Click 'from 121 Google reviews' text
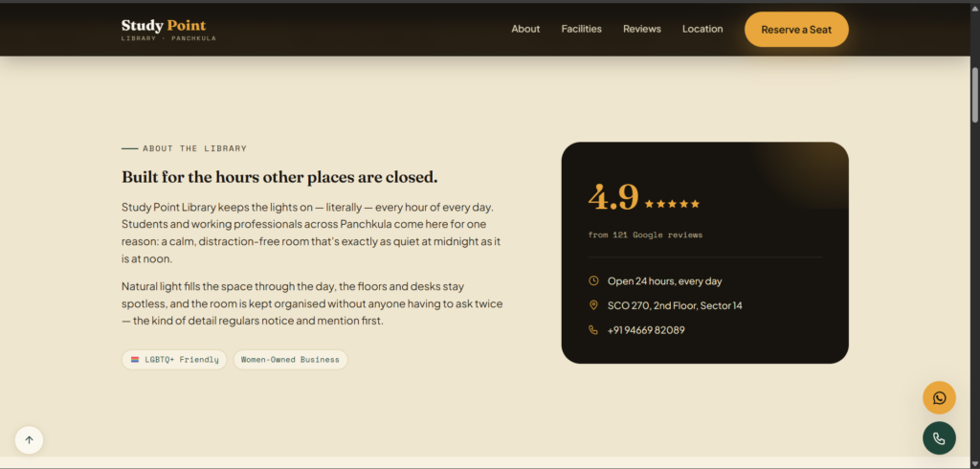 point(645,235)
